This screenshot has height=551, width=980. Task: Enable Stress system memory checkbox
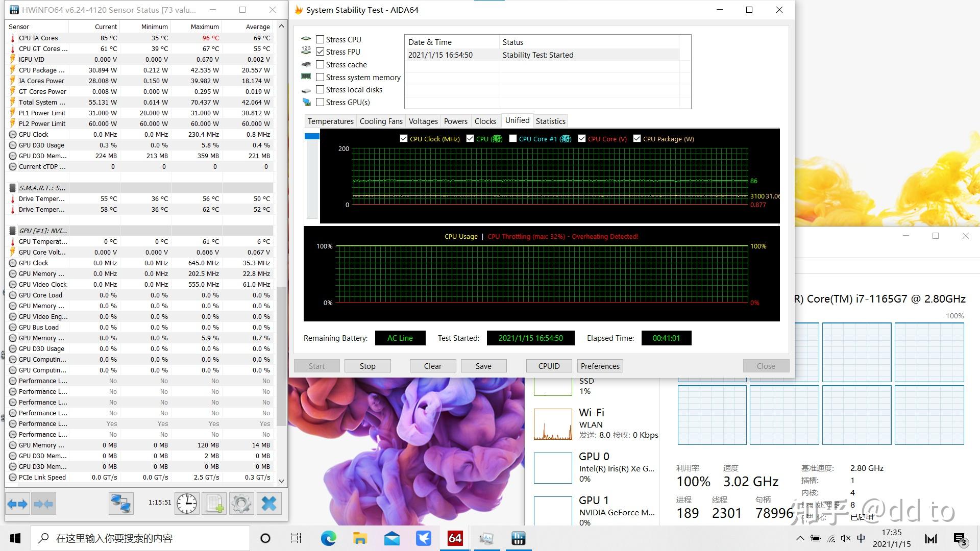pos(320,77)
